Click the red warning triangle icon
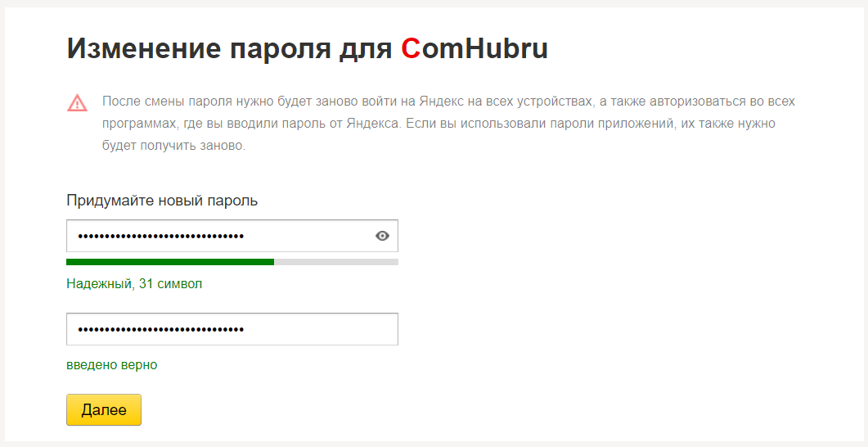This screenshot has height=447, width=868. [x=78, y=103]
